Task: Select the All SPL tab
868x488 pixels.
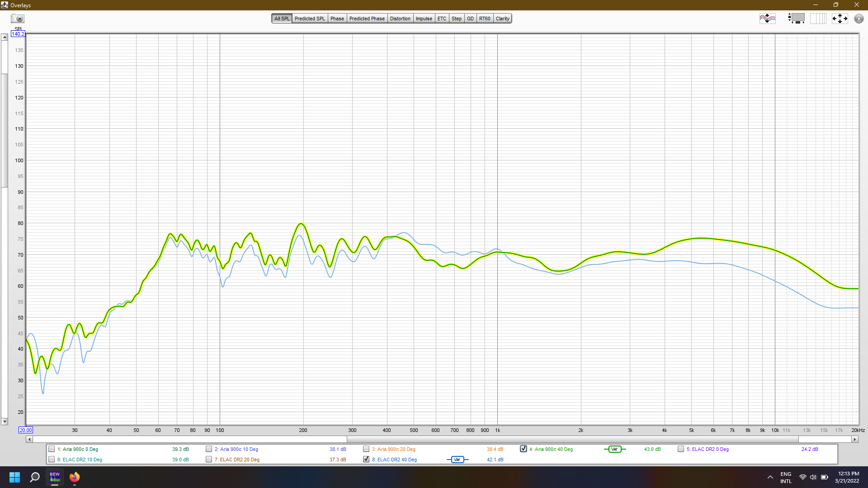Action: [x=282, y=19]
